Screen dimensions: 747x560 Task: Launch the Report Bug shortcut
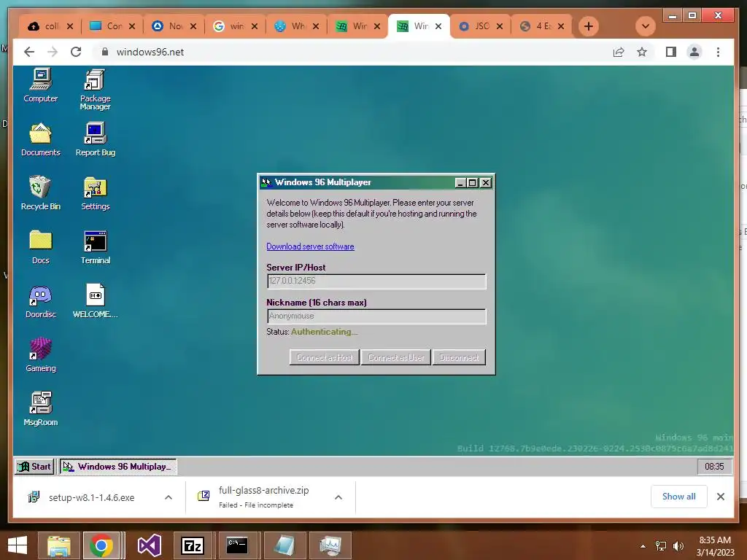[96, 139]
